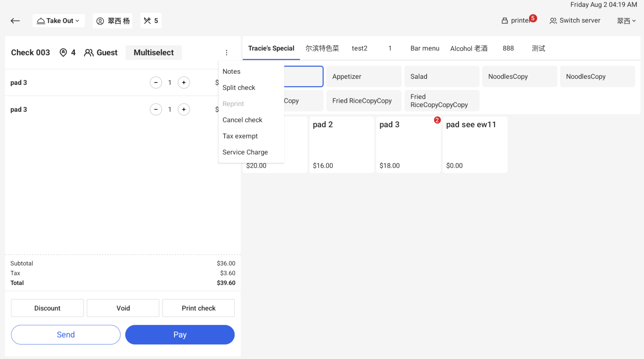Image resolution: width=644 pixels, height=359 pixels.
Task: Open the three-dot check options menu
Action: tap(227, 52)
